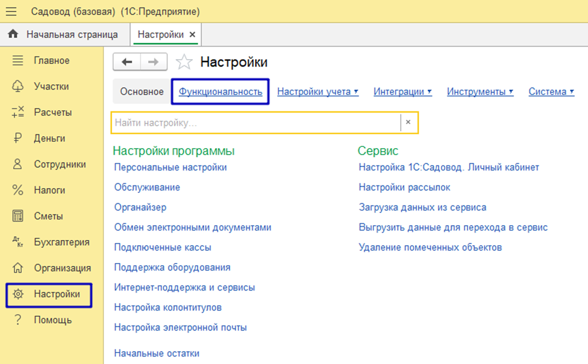The width and height of the screenshot is (588, 364).
Task: Click the Деньги ruble icon
Action: pos(18,138)
